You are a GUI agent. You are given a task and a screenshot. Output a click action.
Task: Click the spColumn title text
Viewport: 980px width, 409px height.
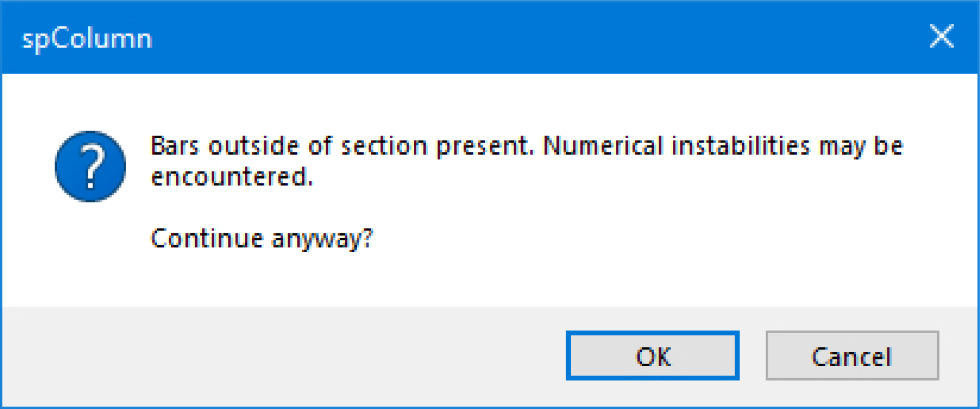(x=87, y=39)
